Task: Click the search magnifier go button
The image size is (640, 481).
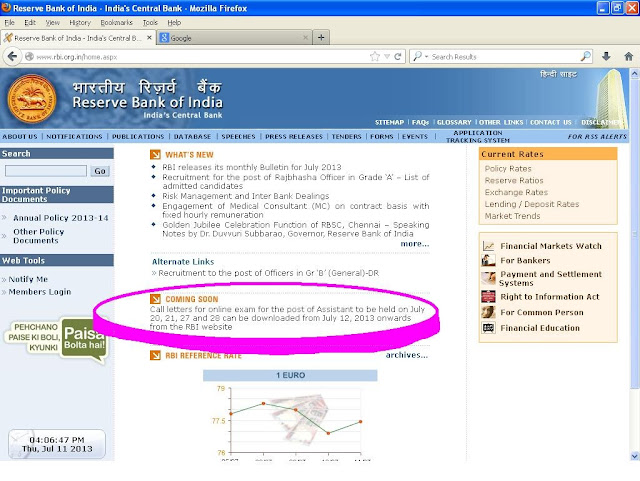Action: tap(586, 56)
